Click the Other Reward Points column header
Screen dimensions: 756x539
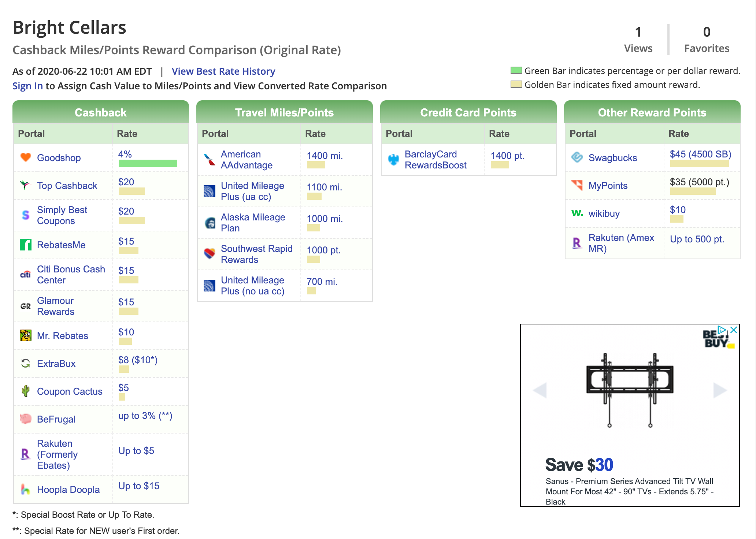[652, 112]
